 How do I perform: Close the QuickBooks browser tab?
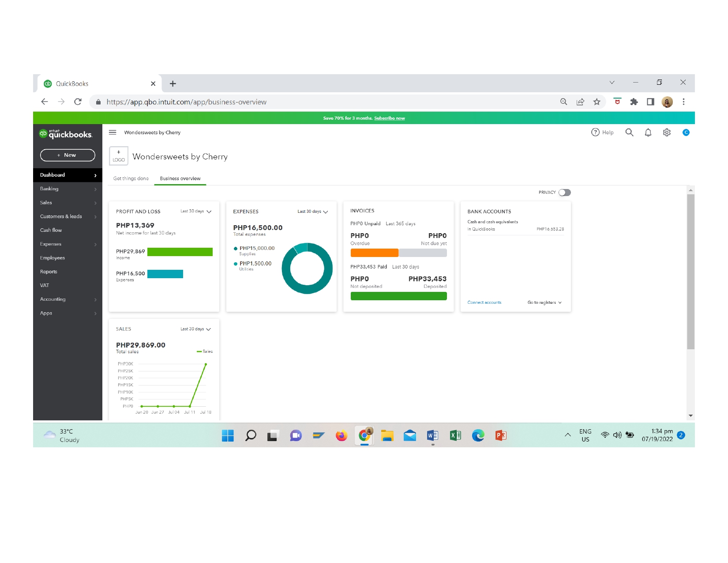pos(153,83)
